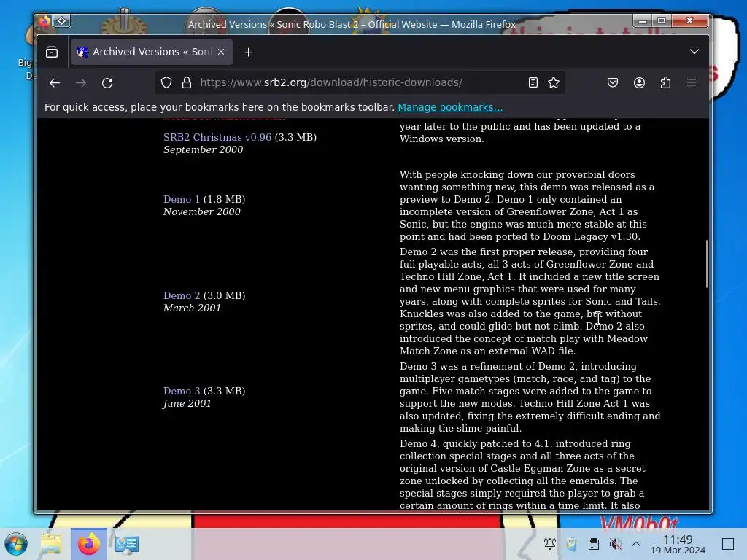Toggle reader view icon
747x560 pixels.
[533, 83]
